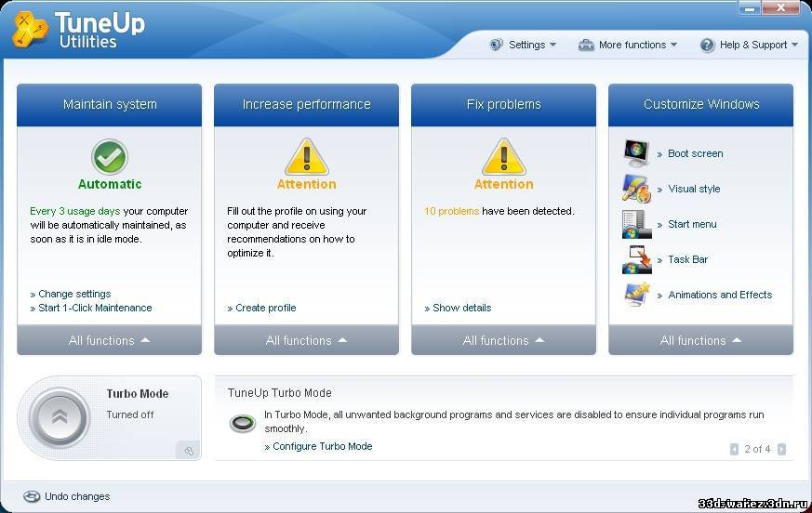Toggle the Turbo Mode round button
Image resolution: width=812 pixels, height=513 pixels.
tap(60, 418)
